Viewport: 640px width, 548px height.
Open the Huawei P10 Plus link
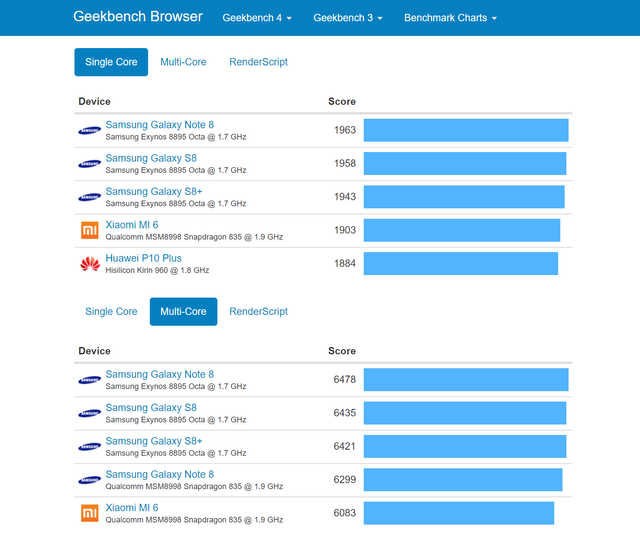pos(144,258)
